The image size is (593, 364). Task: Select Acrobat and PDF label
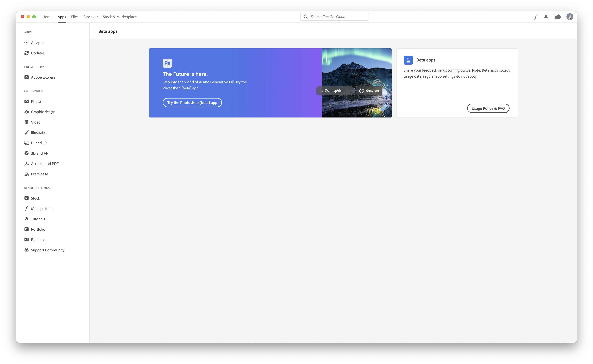click(x=45, y=164)
